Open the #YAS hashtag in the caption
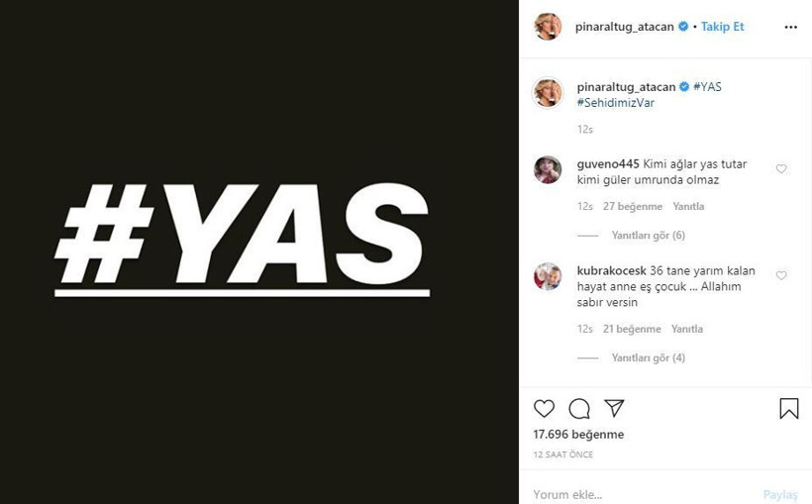This screenshot has width=812, height=504. (x=707, y=86)
